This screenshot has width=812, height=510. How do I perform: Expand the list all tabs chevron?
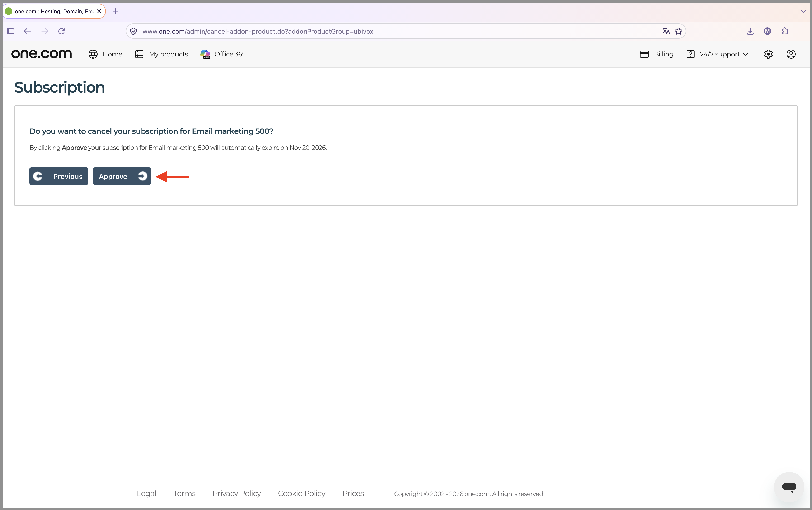click(803, 11)
